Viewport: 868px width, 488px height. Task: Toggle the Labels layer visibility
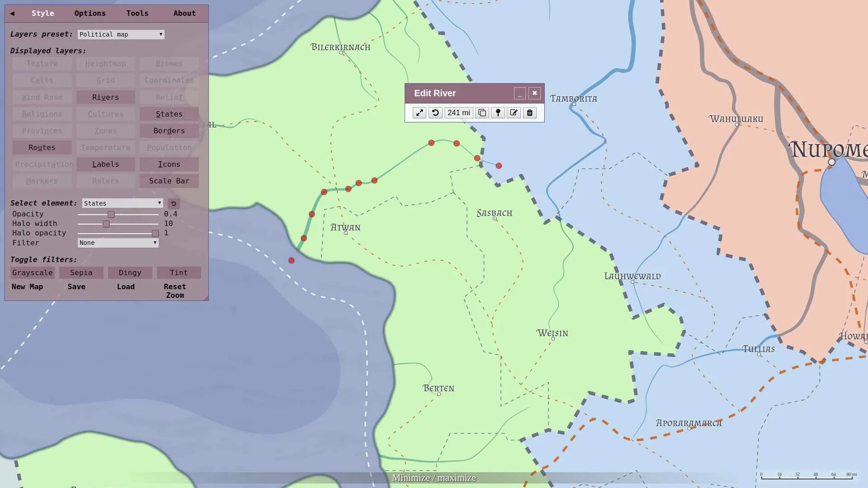105,164
